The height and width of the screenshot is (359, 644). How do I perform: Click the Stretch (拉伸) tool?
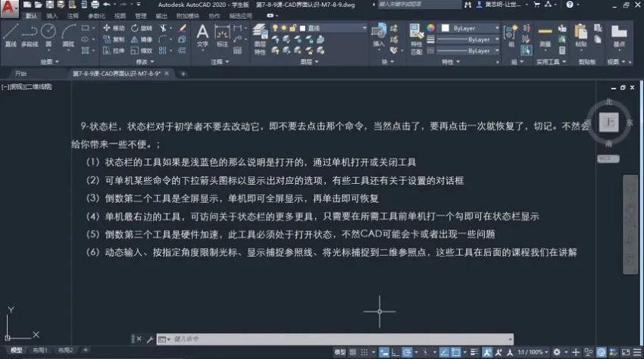114,51
